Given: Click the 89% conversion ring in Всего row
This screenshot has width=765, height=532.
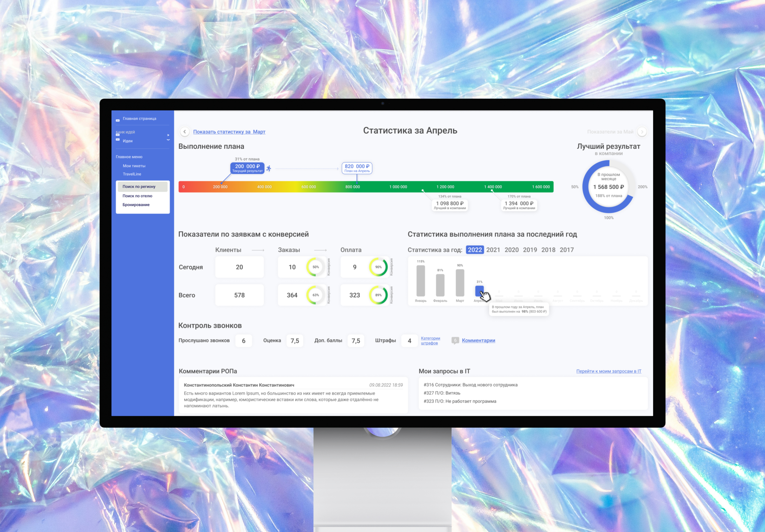Looking at the screenshot, I should click(378, 295).
